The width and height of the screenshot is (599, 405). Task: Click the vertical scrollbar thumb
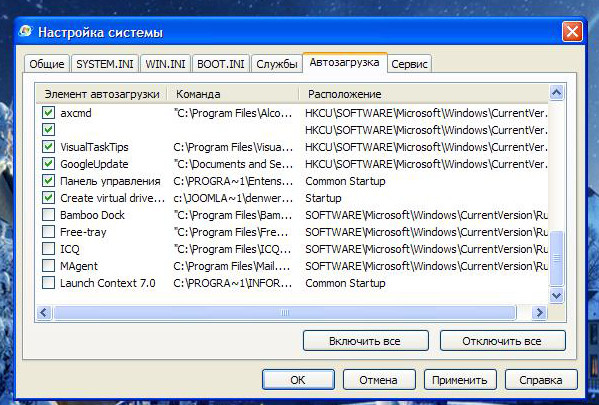(x=556, y=258)
